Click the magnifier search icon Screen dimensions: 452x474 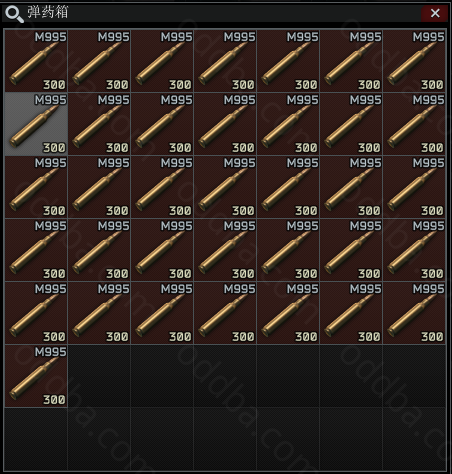point(15,14)
